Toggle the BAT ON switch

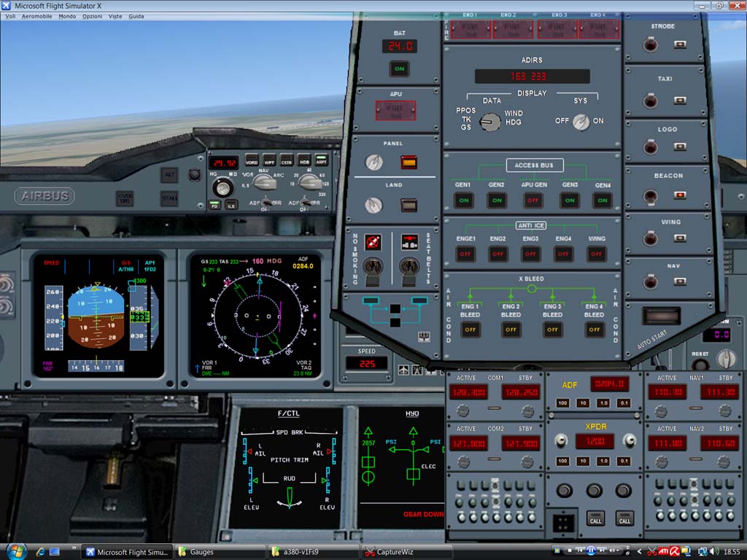tap(399, 69)
